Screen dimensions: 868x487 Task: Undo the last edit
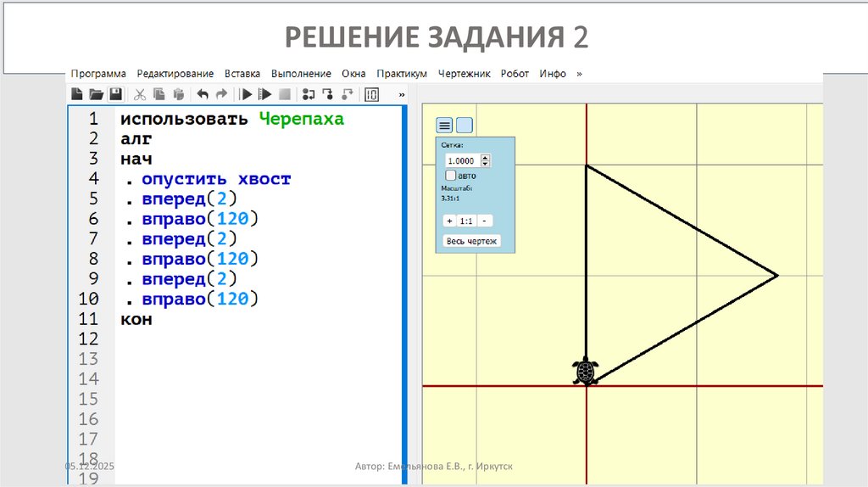point(203,94)
